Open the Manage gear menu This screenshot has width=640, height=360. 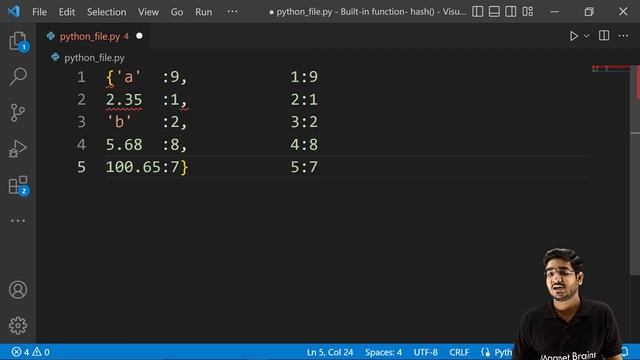click(18, 326)
